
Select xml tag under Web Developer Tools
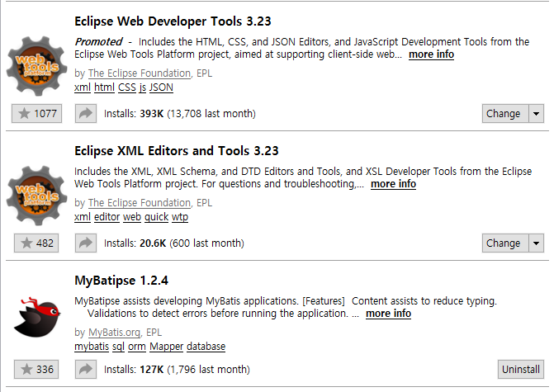(83, 87)
